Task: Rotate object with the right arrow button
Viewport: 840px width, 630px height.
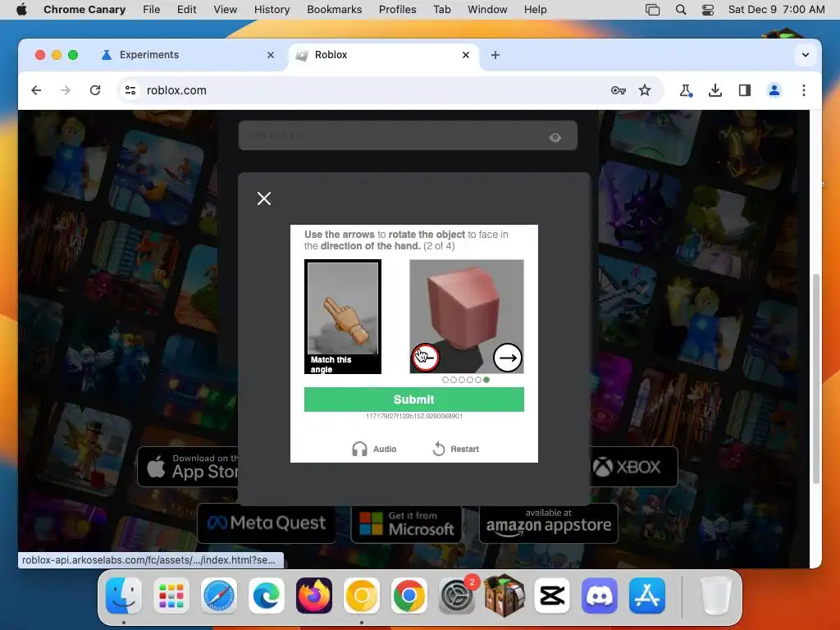Action: point(507,358)
